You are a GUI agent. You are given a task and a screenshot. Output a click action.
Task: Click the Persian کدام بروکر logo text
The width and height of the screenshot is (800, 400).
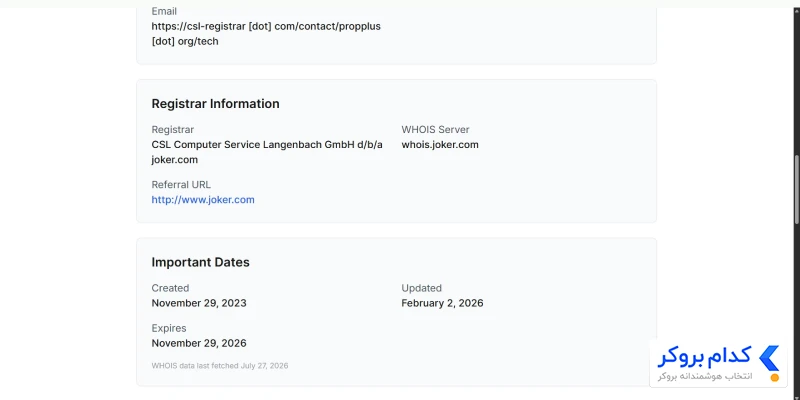pos(705,357)
